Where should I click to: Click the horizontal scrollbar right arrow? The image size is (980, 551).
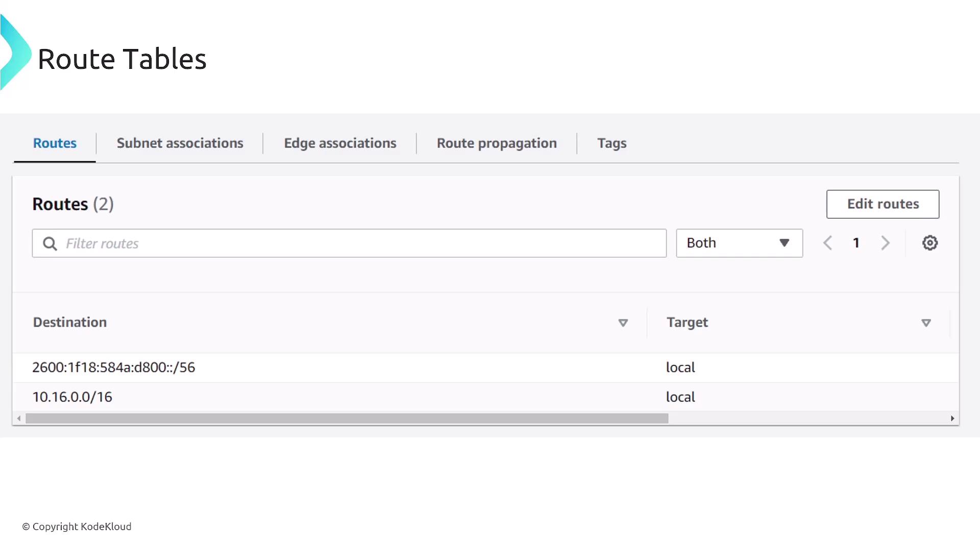[952, 419]
